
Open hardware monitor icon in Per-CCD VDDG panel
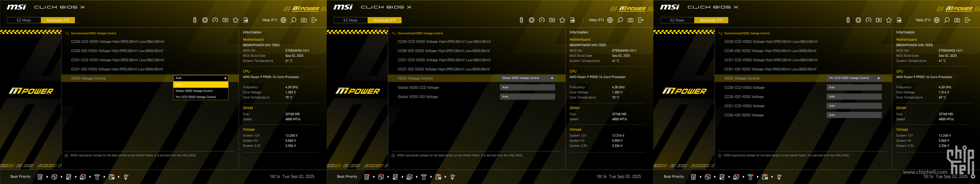879,20
